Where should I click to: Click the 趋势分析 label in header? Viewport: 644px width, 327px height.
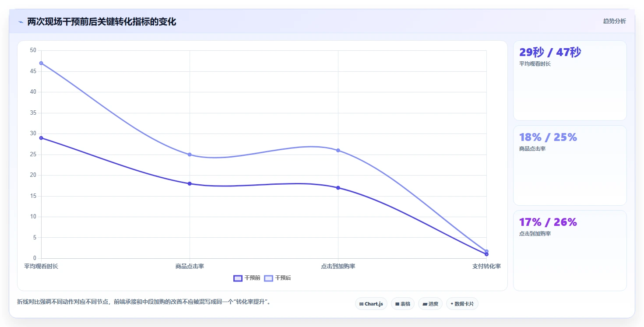coord(614,21)
